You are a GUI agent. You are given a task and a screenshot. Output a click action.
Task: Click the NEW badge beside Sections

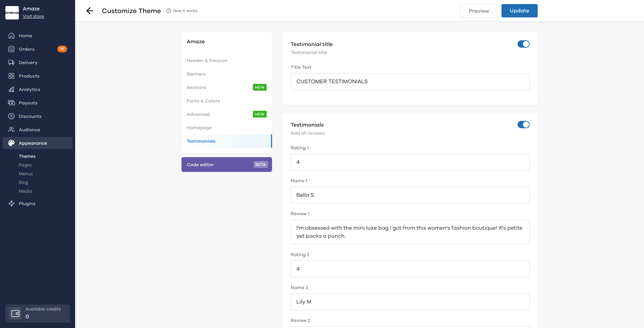pyautogui.click(x=260, y=87)
